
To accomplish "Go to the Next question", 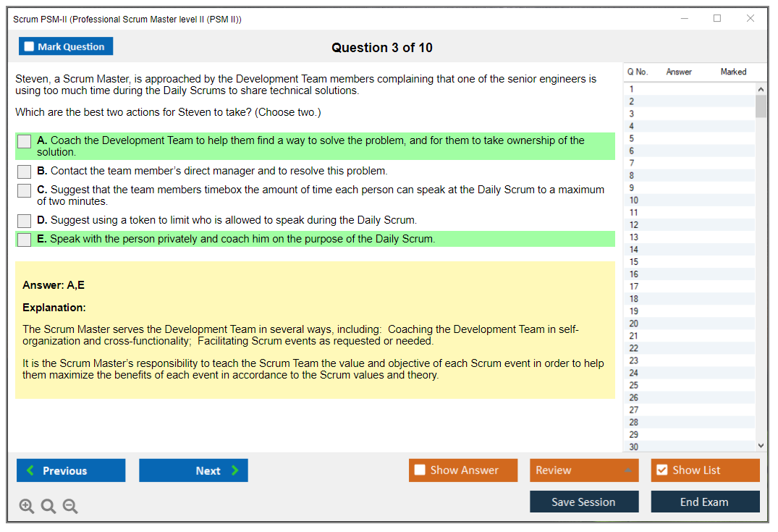I will [x=193, y=470].
